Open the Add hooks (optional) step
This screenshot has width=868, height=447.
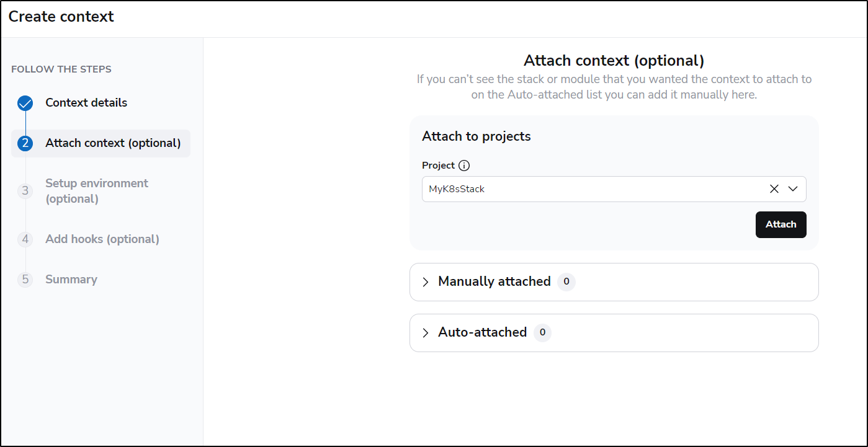tap(102, 239)
